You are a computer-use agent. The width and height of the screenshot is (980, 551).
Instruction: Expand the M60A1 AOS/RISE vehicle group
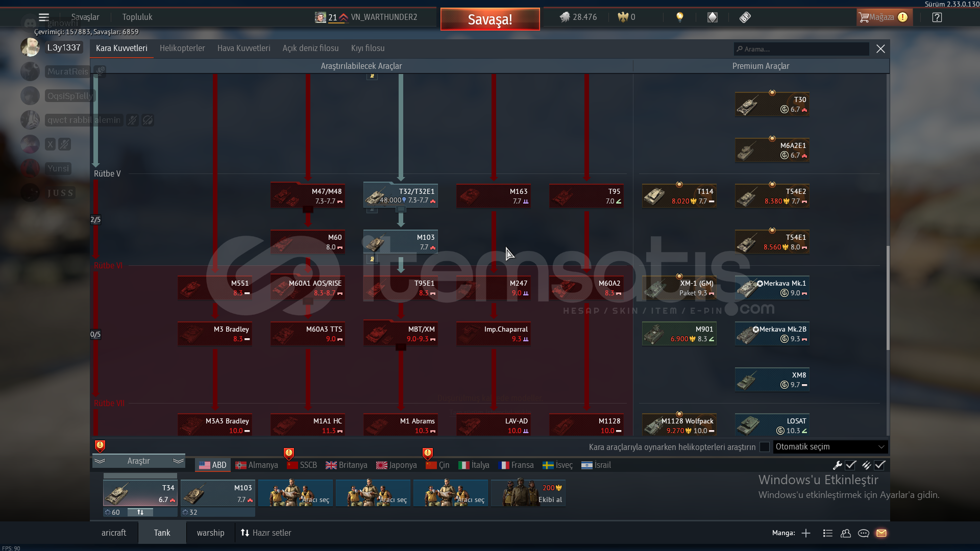tap(308, 301)
